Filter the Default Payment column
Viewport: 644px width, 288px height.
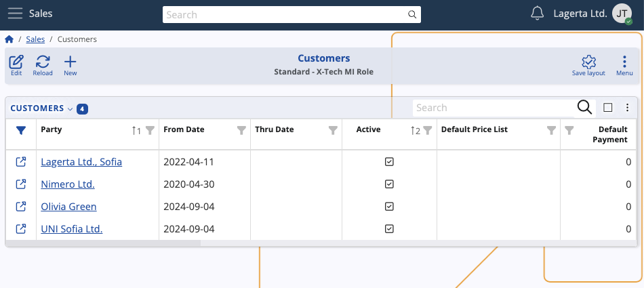point(569,130)
